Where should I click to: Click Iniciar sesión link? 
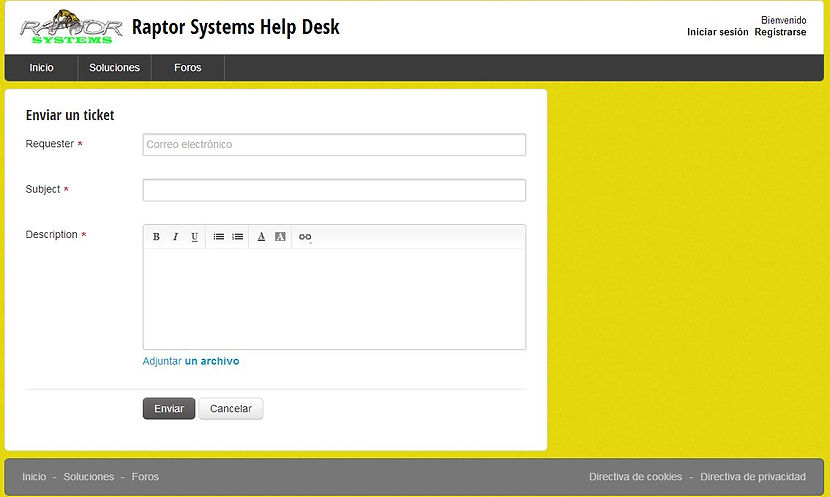717,32
